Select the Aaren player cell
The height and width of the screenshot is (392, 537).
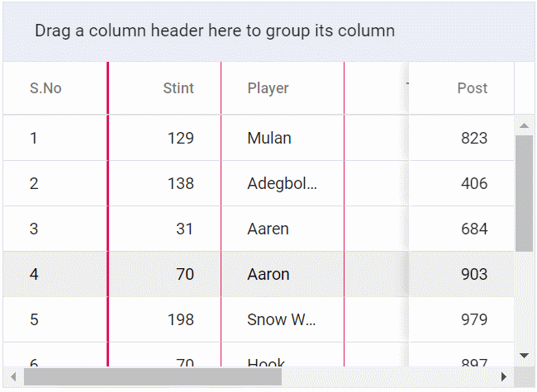[268, 229]
